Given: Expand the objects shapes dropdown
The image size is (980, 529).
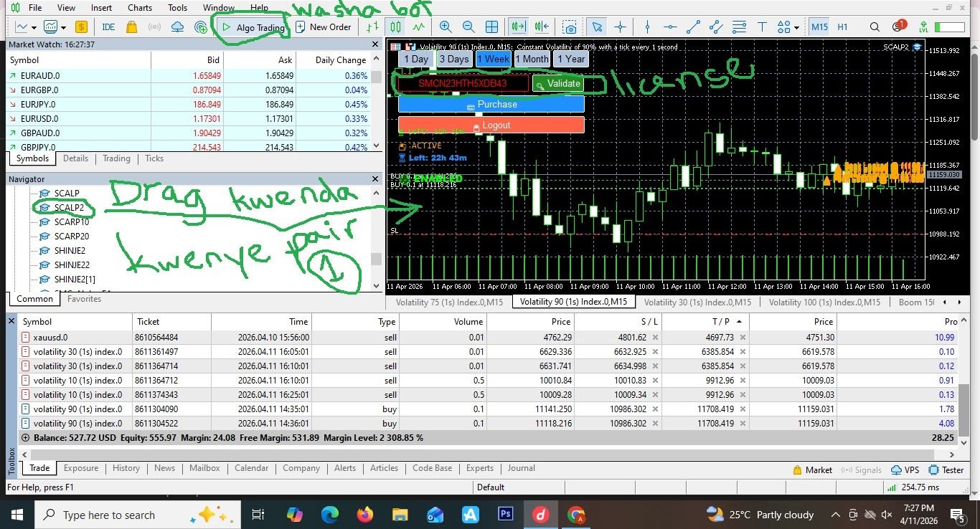Looking at the screenshot, I should [x=797, y=28].
